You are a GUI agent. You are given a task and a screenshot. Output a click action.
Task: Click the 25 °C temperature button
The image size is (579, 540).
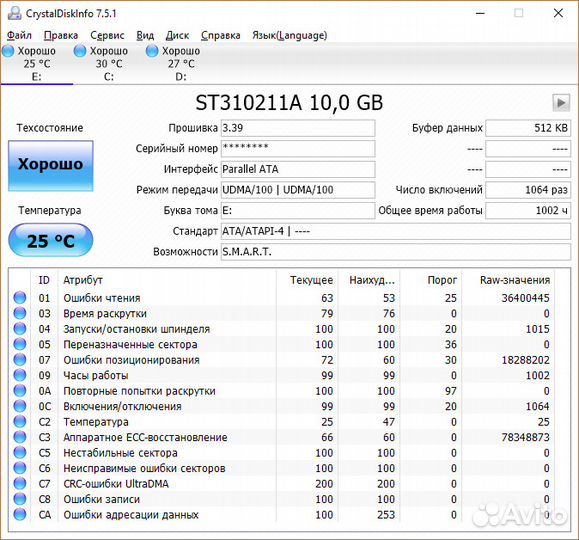tap(51, 240)
